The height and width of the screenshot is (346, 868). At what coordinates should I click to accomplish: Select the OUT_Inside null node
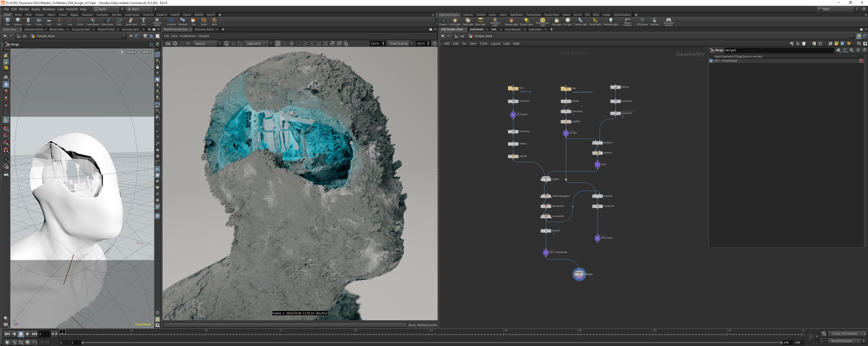pyautogui.click(x=597, y=238)
